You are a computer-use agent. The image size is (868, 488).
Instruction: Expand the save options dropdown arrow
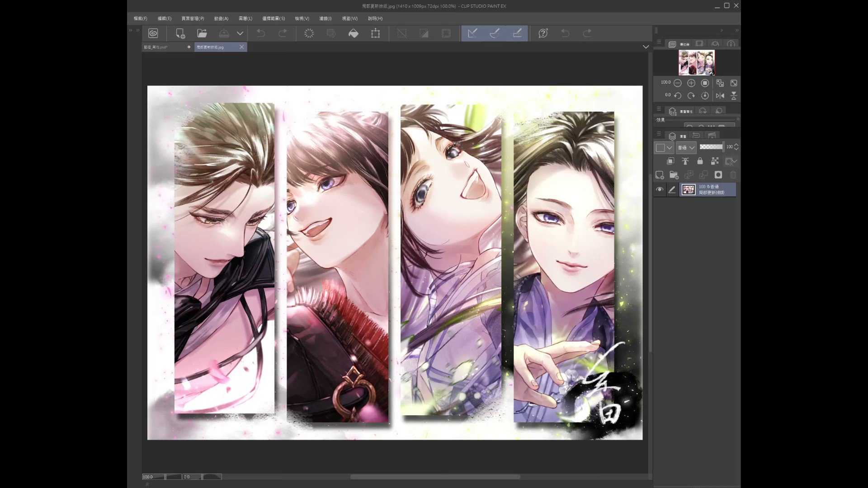coord(240,33)
